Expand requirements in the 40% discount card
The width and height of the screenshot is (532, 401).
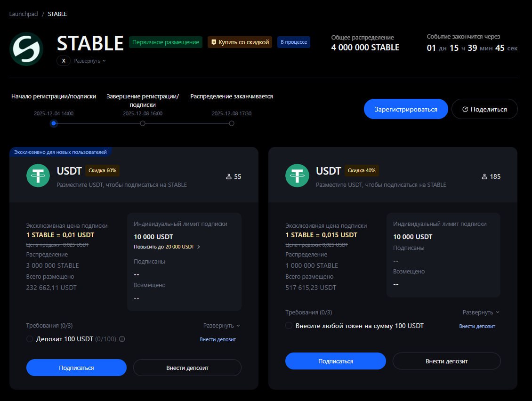(x=481, y=313)
